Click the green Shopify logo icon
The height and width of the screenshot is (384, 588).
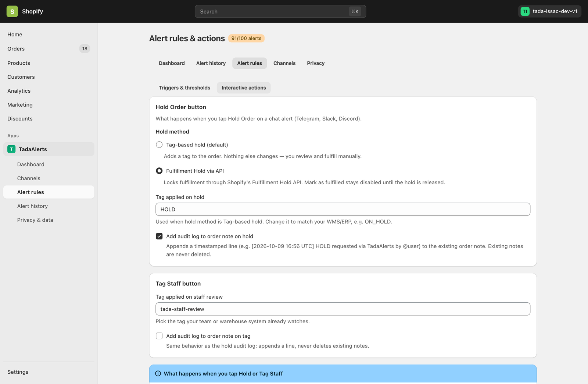12,11
